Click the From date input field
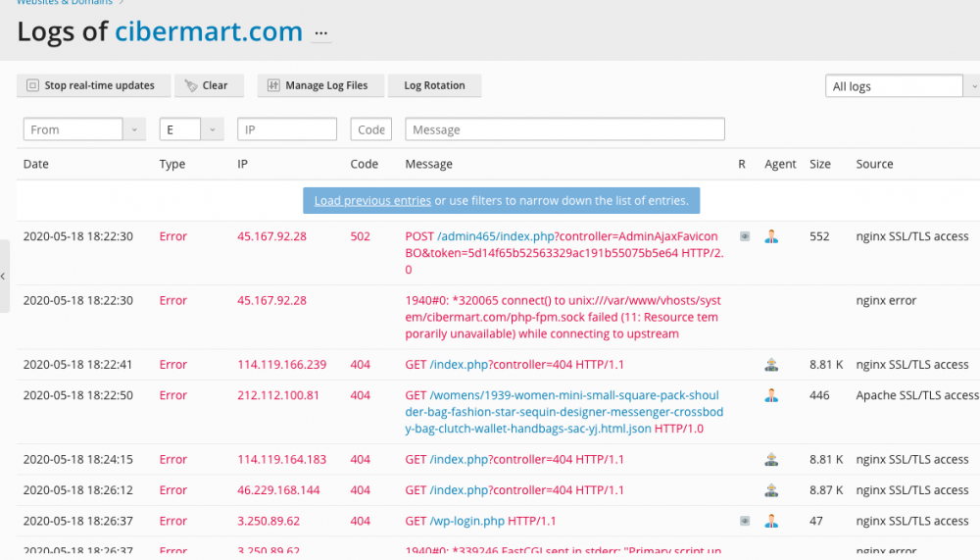This screenshot has width=980, height=560. coord(73,129)
